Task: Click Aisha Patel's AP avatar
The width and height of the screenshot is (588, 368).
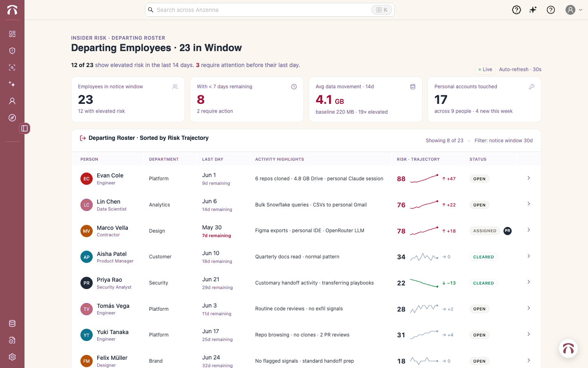Action: tap(87, 257)
